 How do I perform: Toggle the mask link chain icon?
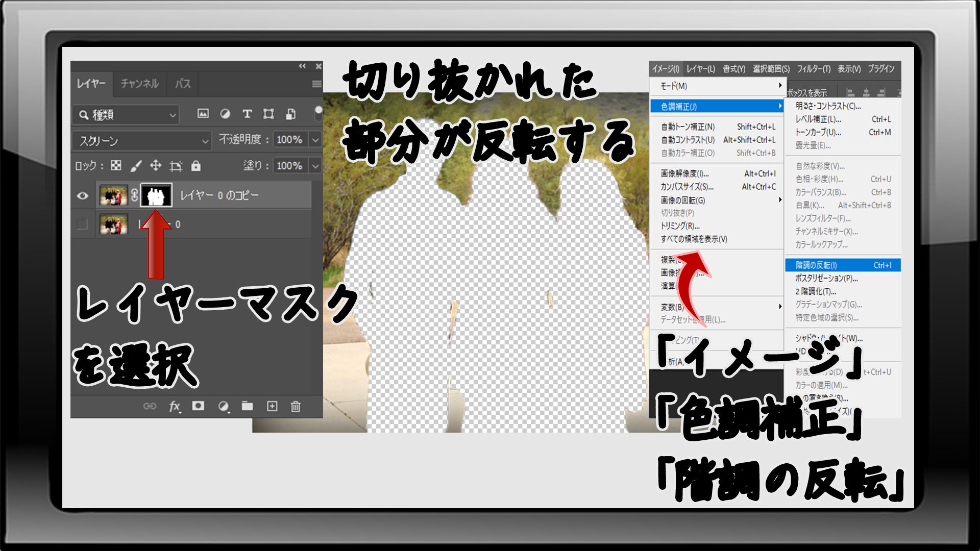134,195
